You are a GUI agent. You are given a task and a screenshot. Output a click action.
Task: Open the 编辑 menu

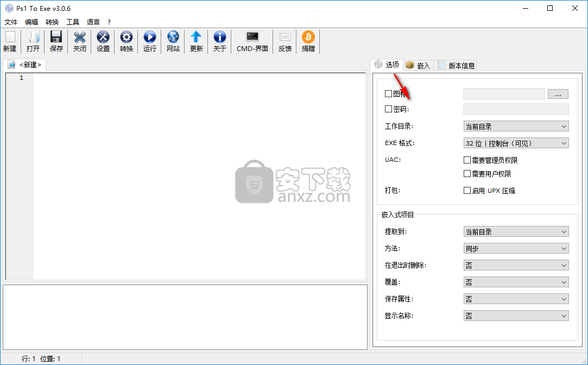[31, 22]
